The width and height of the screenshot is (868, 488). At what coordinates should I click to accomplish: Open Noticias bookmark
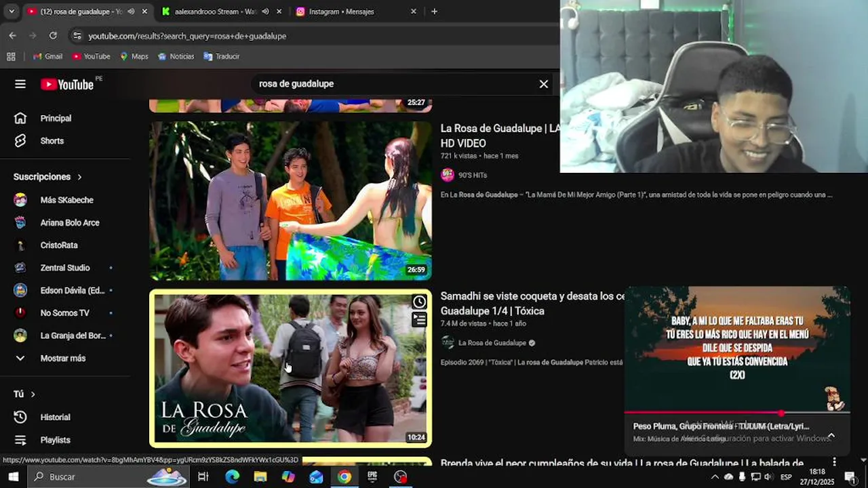point(176,56)
